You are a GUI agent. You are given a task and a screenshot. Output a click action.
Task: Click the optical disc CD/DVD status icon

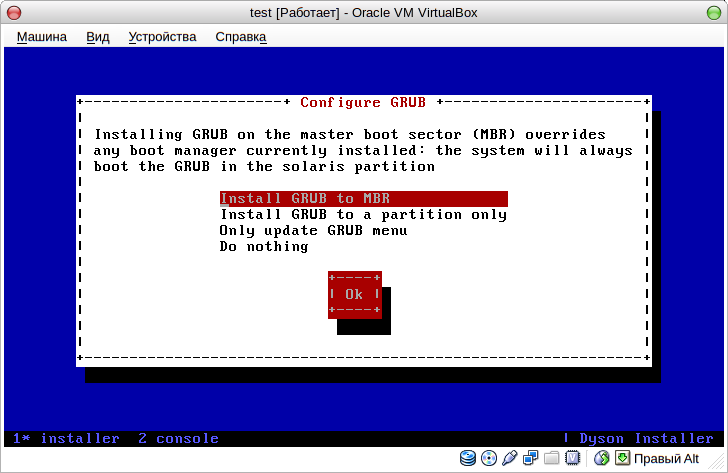[489, 458]
